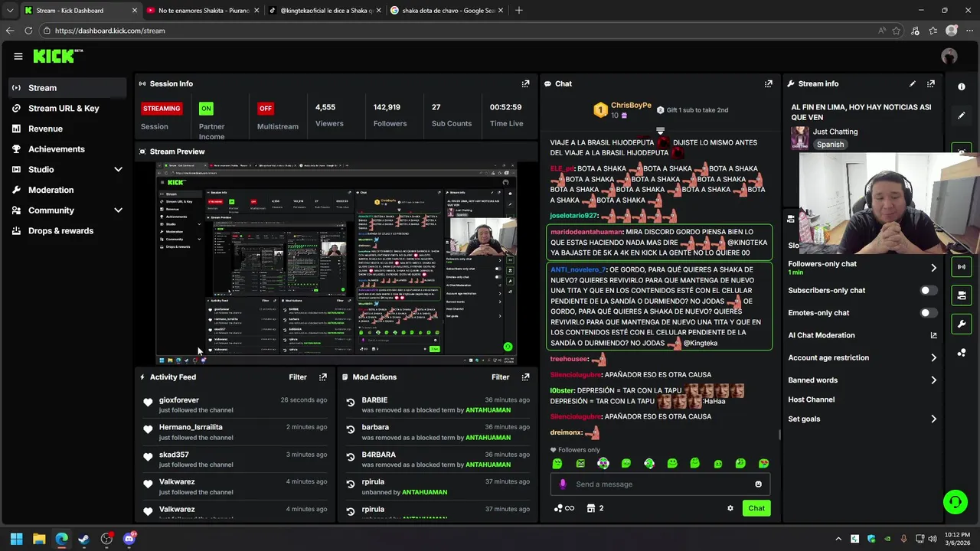Open File Explorer from the taskbar

(39, 539)
